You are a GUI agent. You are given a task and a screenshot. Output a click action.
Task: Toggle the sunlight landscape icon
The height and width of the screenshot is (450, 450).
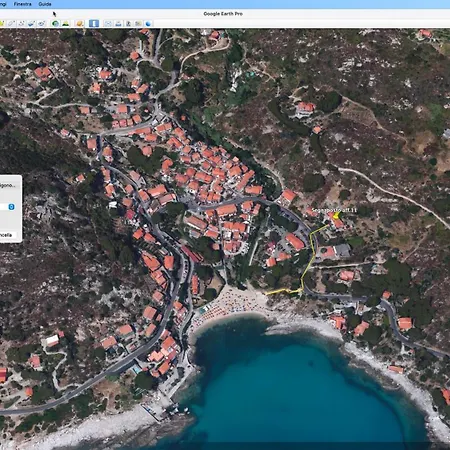pos(66,23)
